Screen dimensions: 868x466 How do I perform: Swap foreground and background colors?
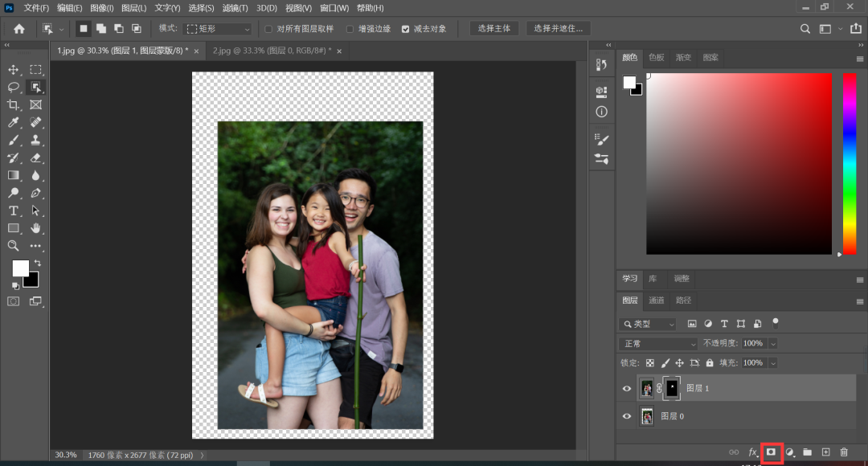coord(38,263)
